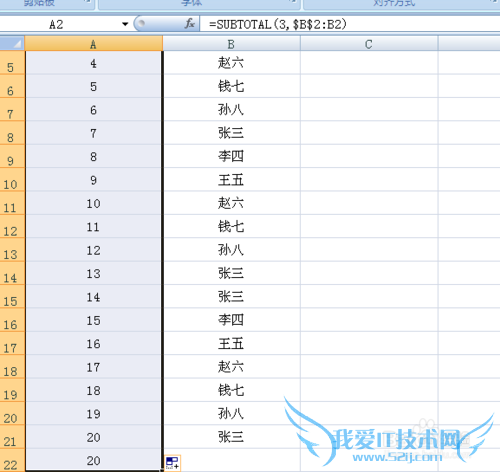The height and width of the screenshot is (472, 500).
Task: Click cell B20 with 孙八
Action: (x=232, y=413)
